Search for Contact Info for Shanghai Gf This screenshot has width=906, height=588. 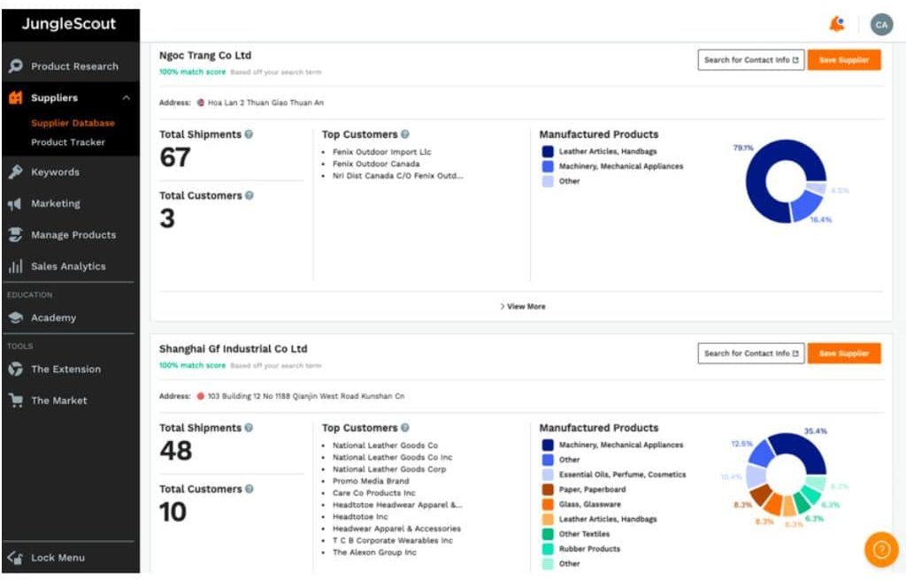(750, 353)
